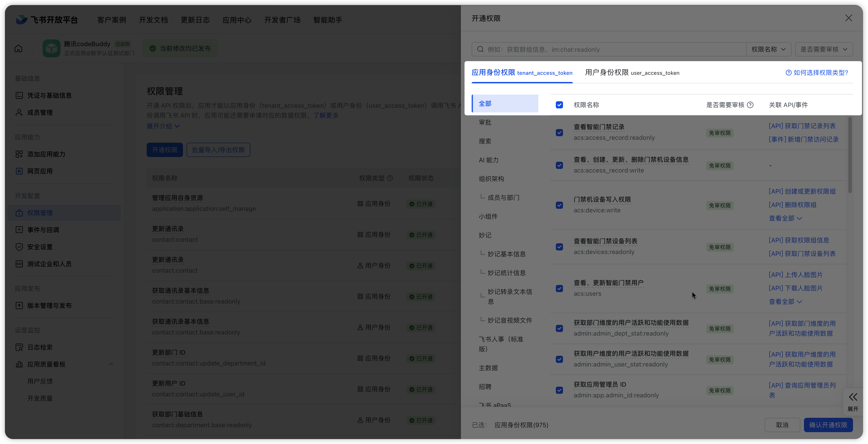Click the home icon in breadcrumb

[19, 49]
